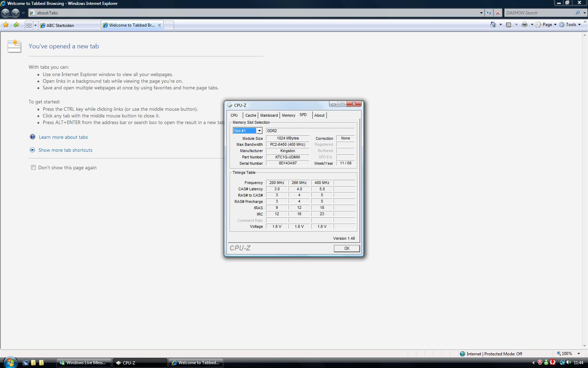
Task: Click the search magnifier icon
Action: point(577,13)
